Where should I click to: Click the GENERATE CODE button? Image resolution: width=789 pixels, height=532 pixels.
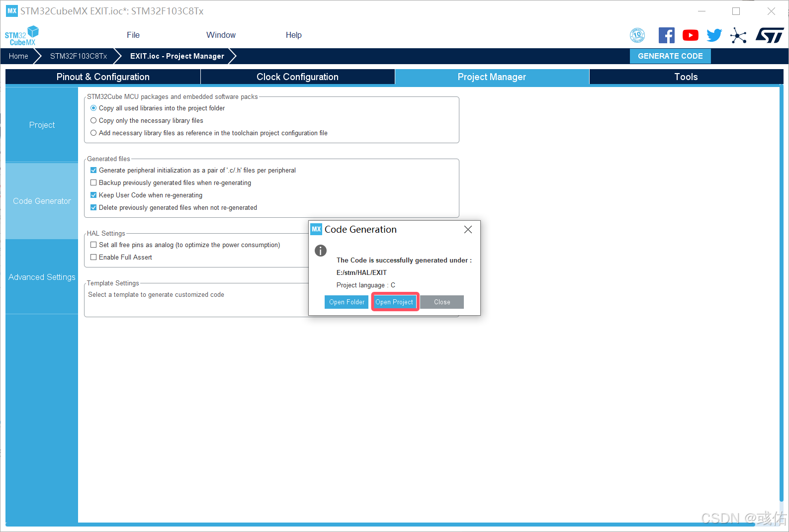[670, 56]
